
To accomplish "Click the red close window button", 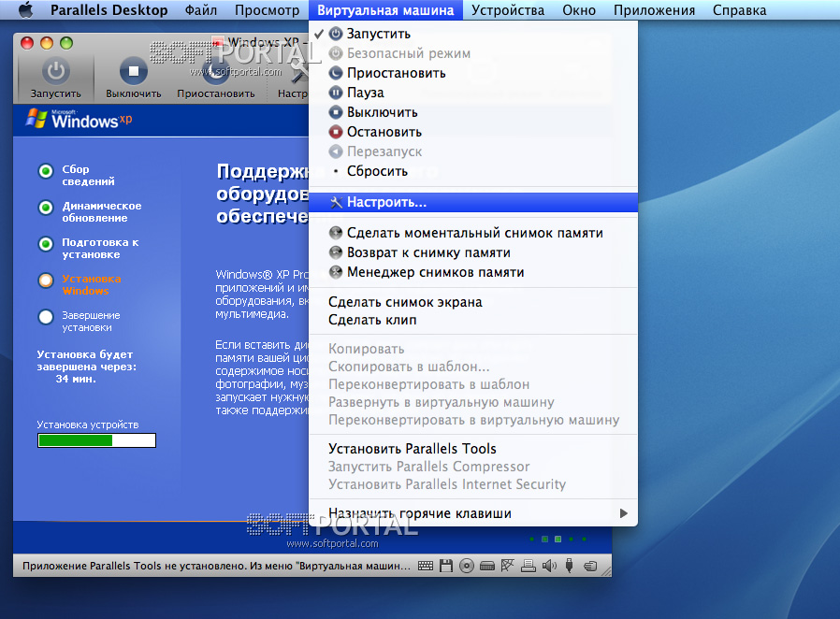I will coord(27,43).
